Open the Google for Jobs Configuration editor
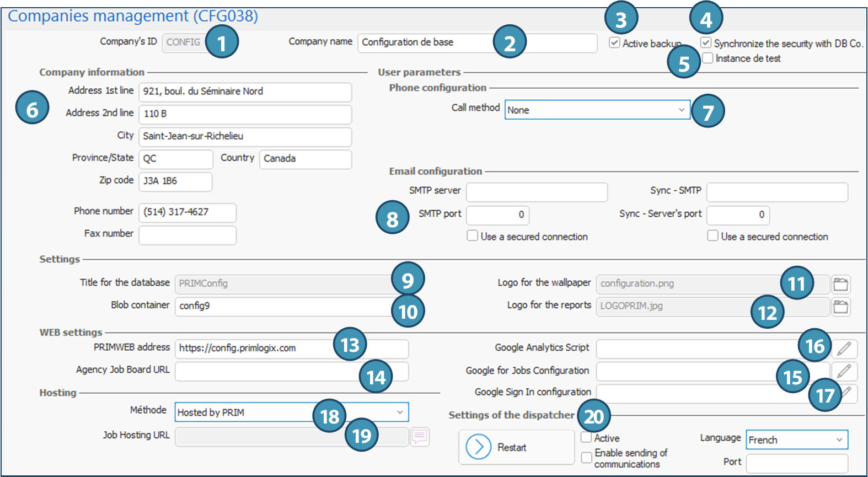Image resolution: width=868 pixels, height=477 pixels. [x=844, y=371]
